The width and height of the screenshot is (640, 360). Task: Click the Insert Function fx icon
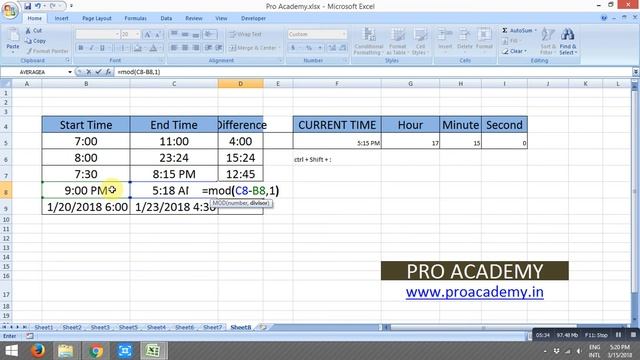click(x=108, y=72)
